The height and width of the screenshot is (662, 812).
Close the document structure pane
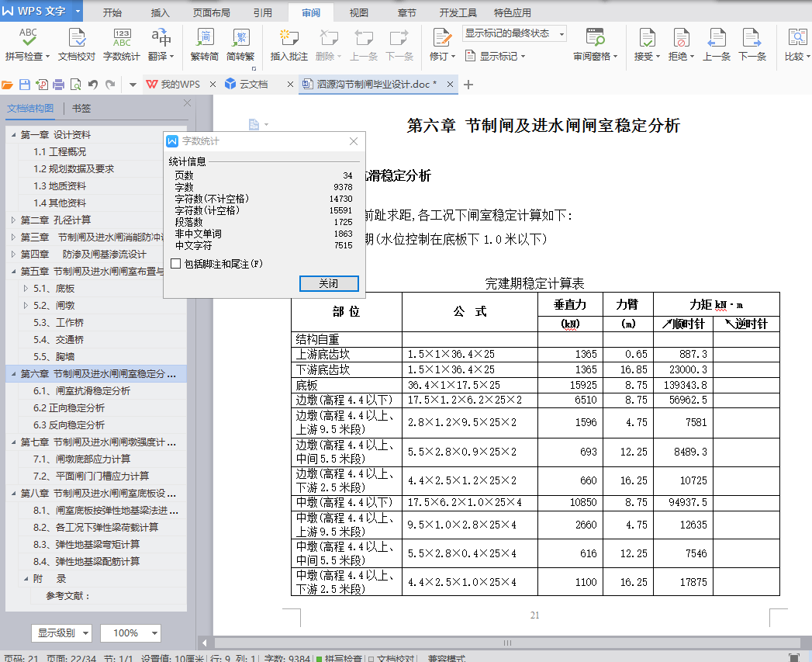[x=188, y=103]
